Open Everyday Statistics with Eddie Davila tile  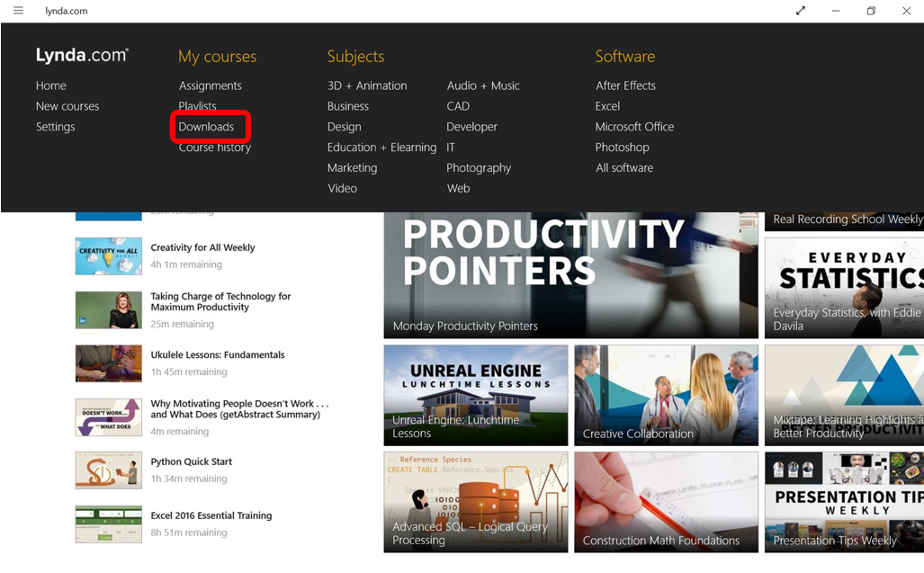click(x=844, y=288)
